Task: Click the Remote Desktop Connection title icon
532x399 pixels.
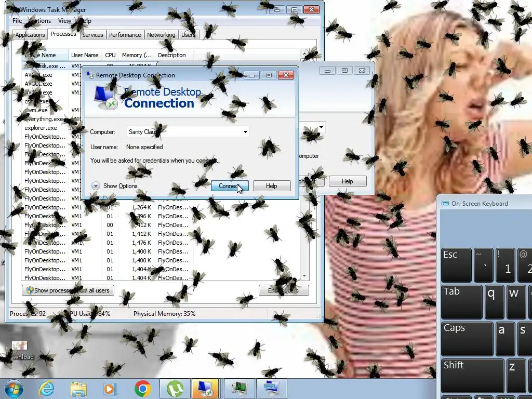Action: [x=90, y=75]
